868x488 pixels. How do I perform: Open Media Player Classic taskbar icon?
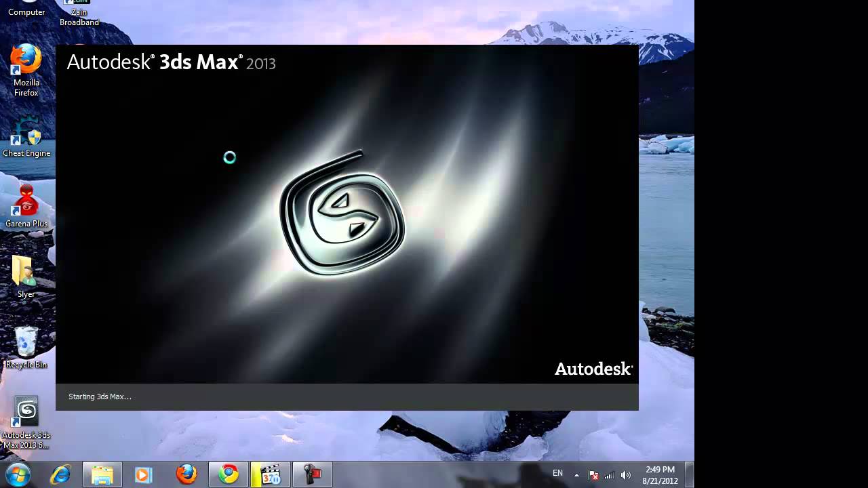click(271, 474)
